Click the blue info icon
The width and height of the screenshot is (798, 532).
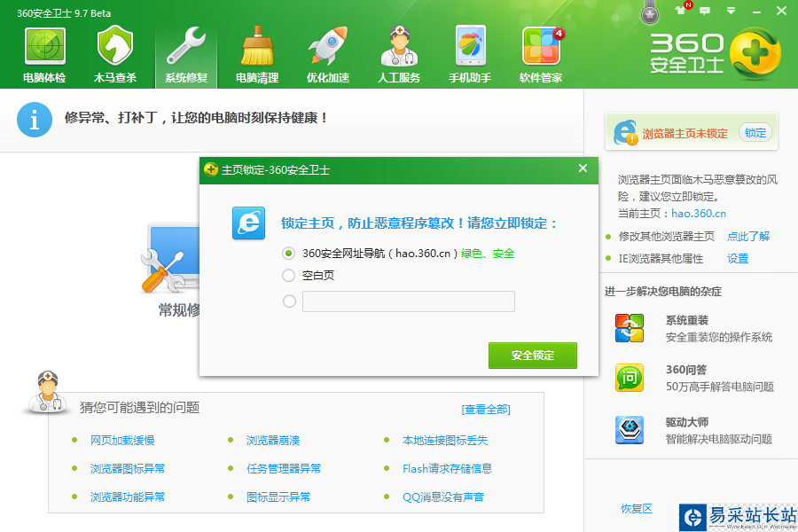pyautogui.click(x=35, y=121)
